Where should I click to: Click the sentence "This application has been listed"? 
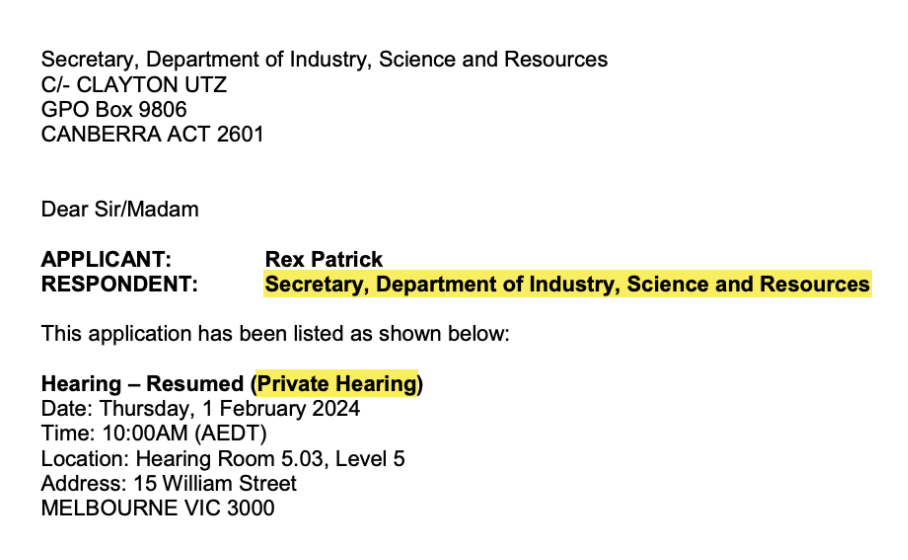pyautogui.click(x=275, y=334)
